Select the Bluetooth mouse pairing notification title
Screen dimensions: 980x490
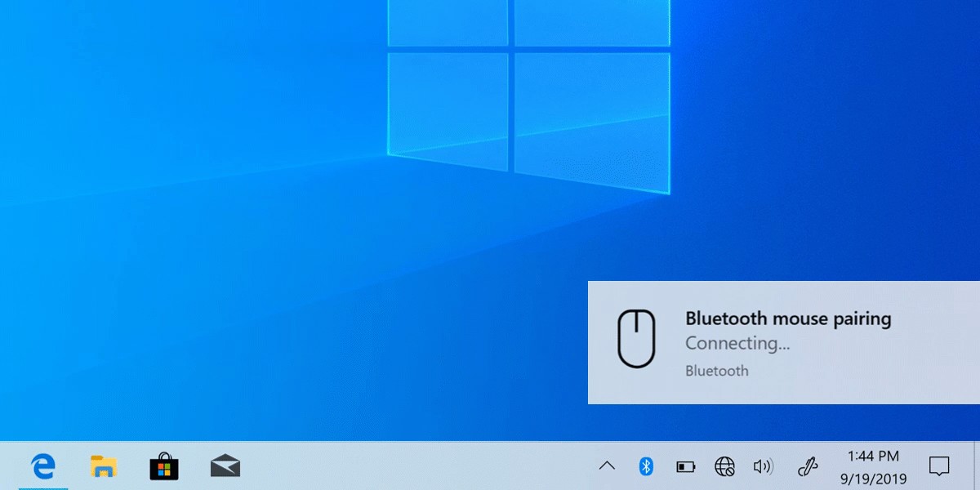click(x=788, y=318)
